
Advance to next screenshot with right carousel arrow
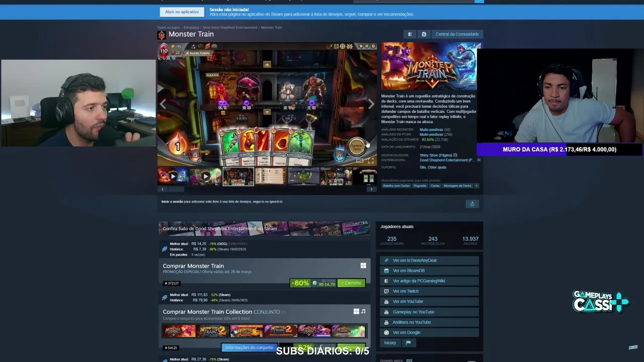pos(371,104)
